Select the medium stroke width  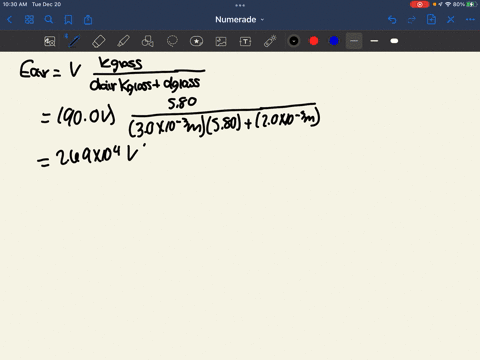[374, 41]
